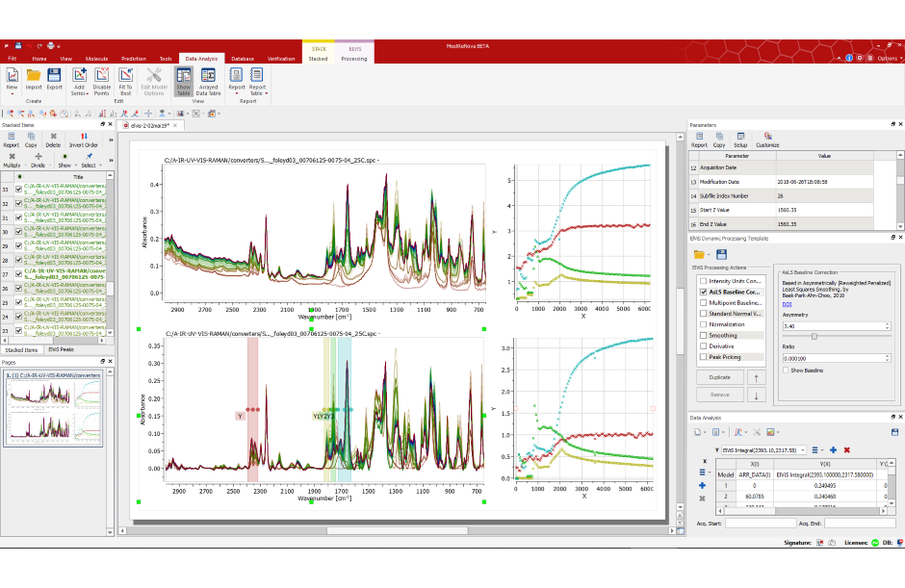This screenshot has height=588, width=905.
Task: Switch to the Prediction ribbon tab
Action: (134, 59)
